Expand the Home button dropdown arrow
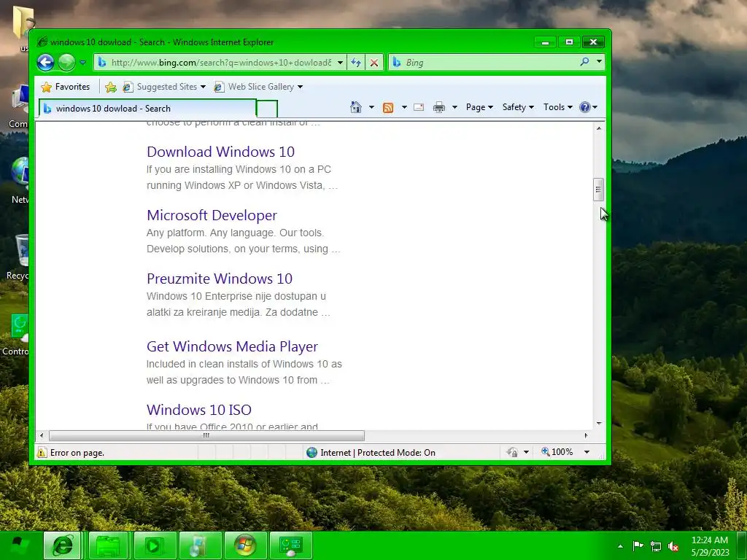 coord(371,107)
